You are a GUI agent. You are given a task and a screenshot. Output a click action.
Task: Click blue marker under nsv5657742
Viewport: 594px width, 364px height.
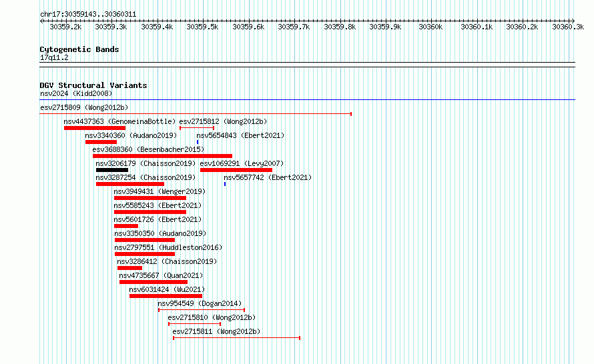click(225, 184)
